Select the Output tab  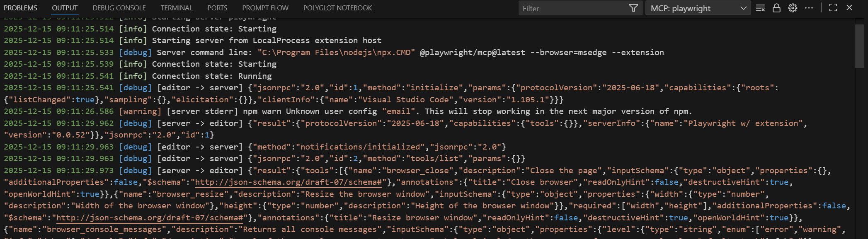click(65, 8)
